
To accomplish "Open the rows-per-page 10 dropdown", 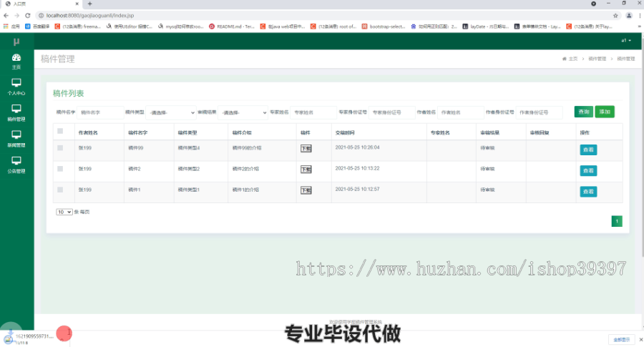I will point(64,212).
